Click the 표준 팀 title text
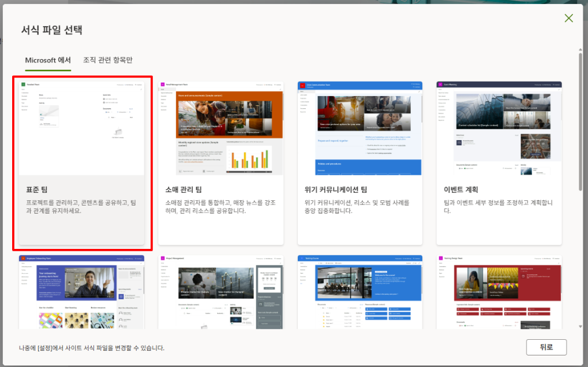This screenshot has width=588, height=367. pyautogui.click(x=36, y=190)
